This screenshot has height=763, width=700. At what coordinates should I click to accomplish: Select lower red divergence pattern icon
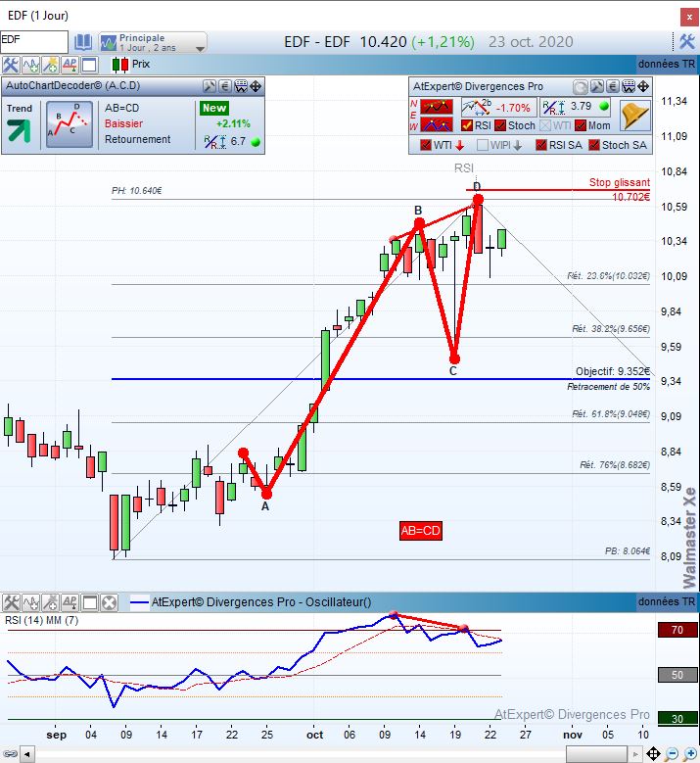click(x=437, y=125)
